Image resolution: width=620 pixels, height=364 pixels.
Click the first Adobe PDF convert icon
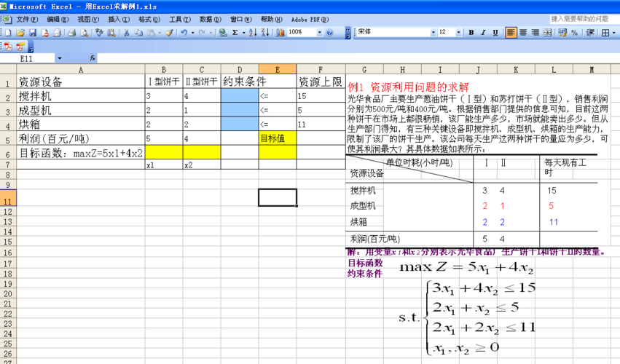pyautogui.click(x=8, y=47)
